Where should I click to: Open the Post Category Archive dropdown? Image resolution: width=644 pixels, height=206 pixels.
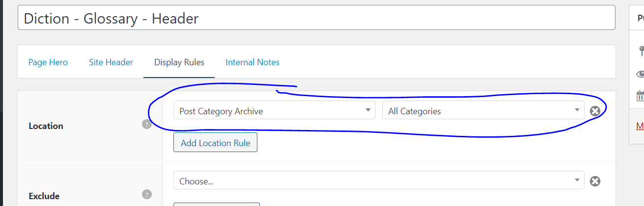[275, 110]
